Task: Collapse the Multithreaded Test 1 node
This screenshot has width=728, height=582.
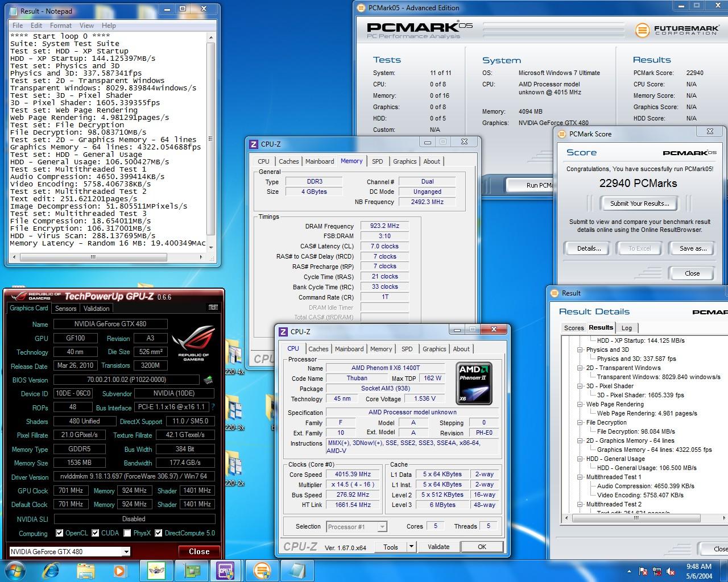Action: pos(580,477)
